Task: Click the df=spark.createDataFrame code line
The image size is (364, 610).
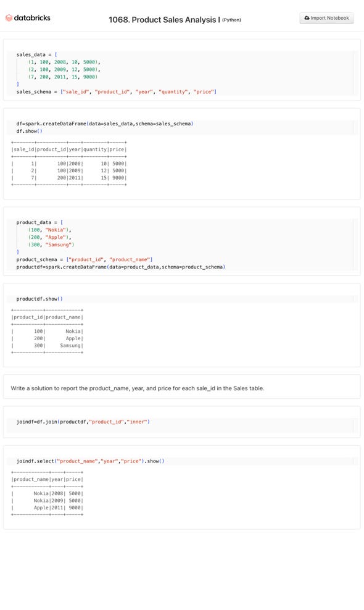Action: [x=105, y=123]
